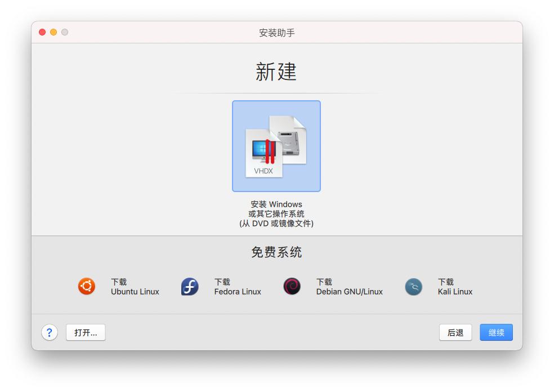Select the Install Windows from DVD or image tile
Viewport: 554px width, 392px height.
click(276, 146)
